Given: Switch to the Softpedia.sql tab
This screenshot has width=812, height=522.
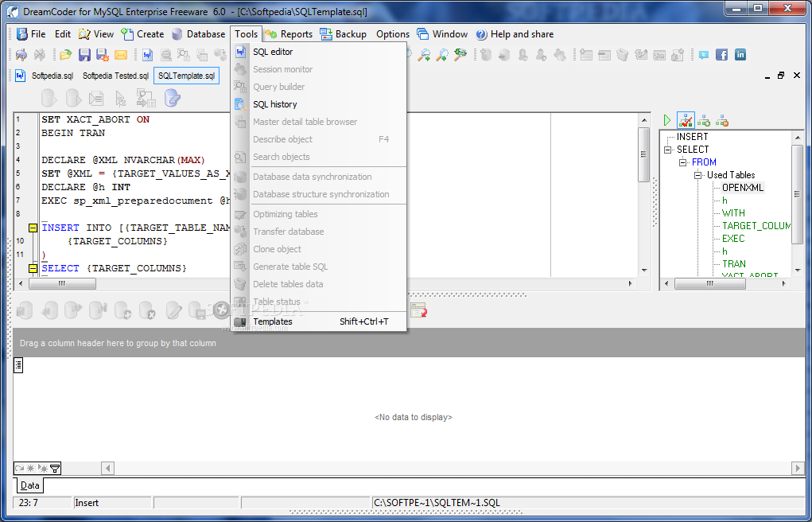Looking at the screenshot, I should point(52,76).
